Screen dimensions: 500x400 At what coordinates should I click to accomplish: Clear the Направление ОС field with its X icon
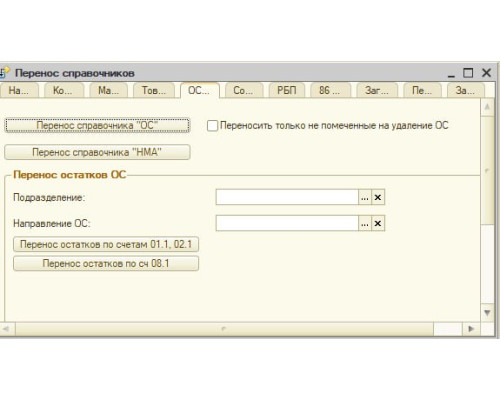[x=378, y=223]
